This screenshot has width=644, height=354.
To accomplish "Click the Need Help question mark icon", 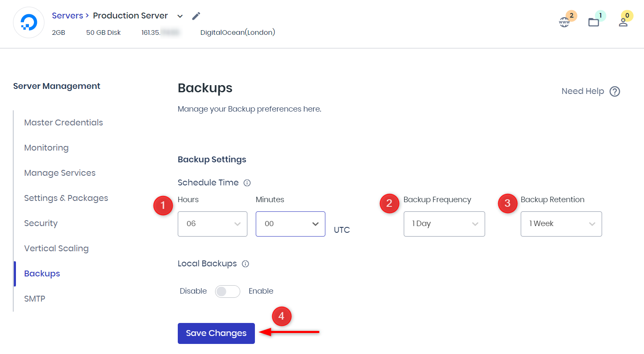I will pyautogui.click(x=615, y=91).
